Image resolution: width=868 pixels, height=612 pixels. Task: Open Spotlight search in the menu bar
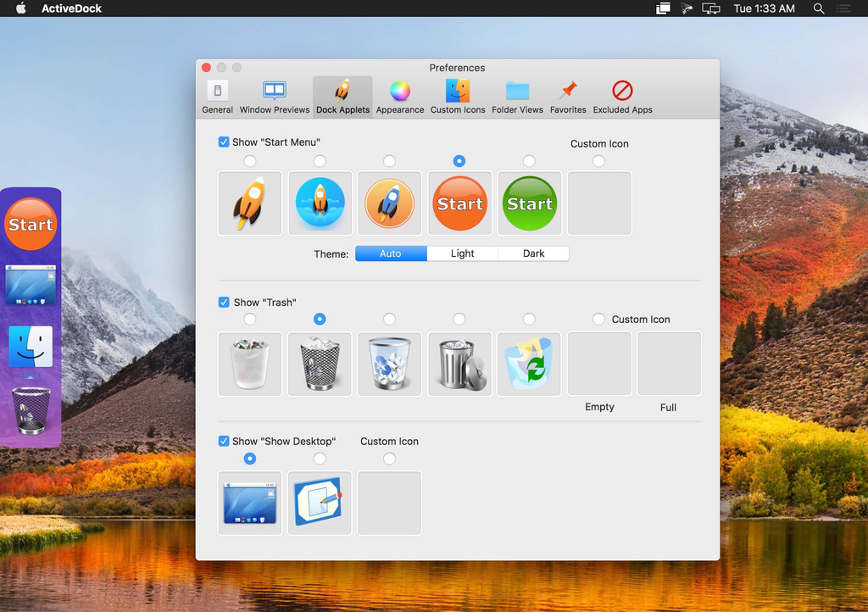click(819, 8)
